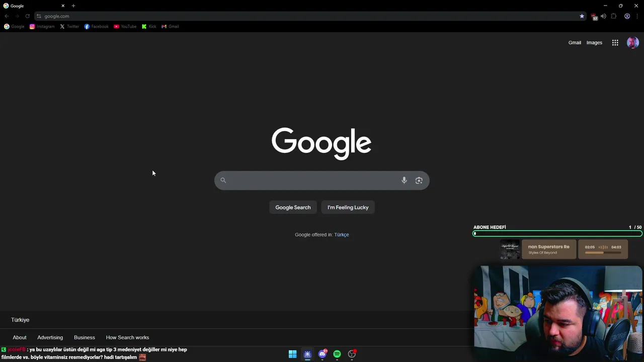Open the Windows Start menu
This screenshot has height=362, width=644.
(x=292, y=354)
